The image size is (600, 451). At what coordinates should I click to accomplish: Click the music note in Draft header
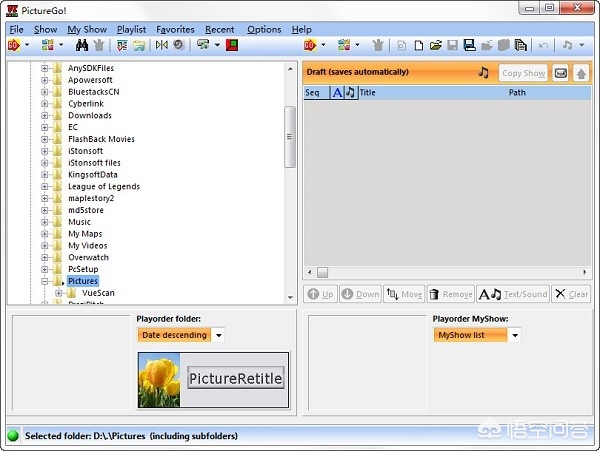point(484,72)
